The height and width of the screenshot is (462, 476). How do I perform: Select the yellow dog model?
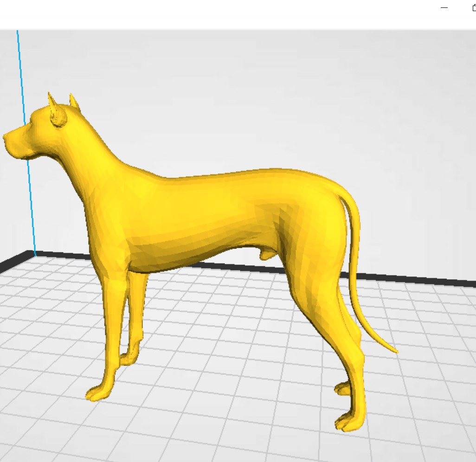click(209, 209)
